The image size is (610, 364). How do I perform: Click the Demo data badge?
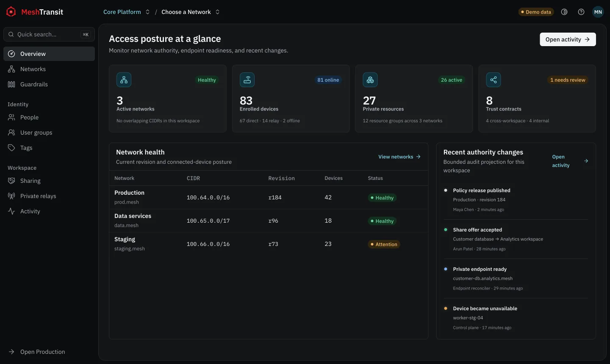(536, 12)
